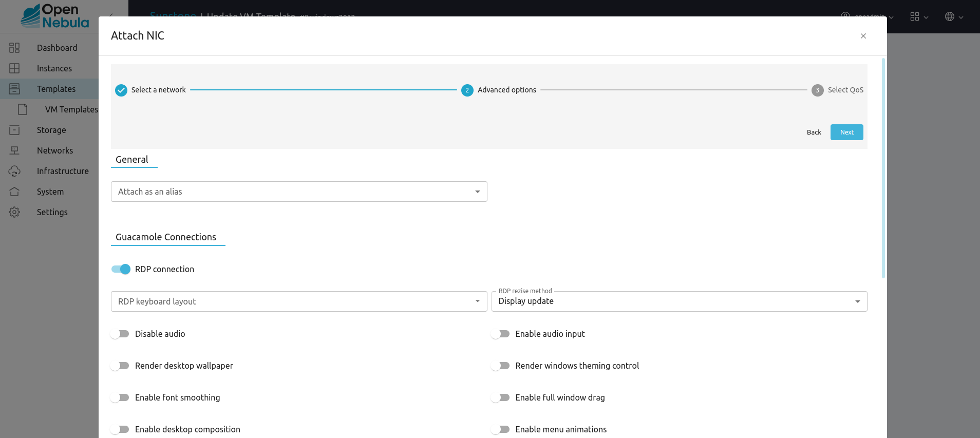
Task: Toggle Enable menu animations switch
Action: (x=500, y=429)
